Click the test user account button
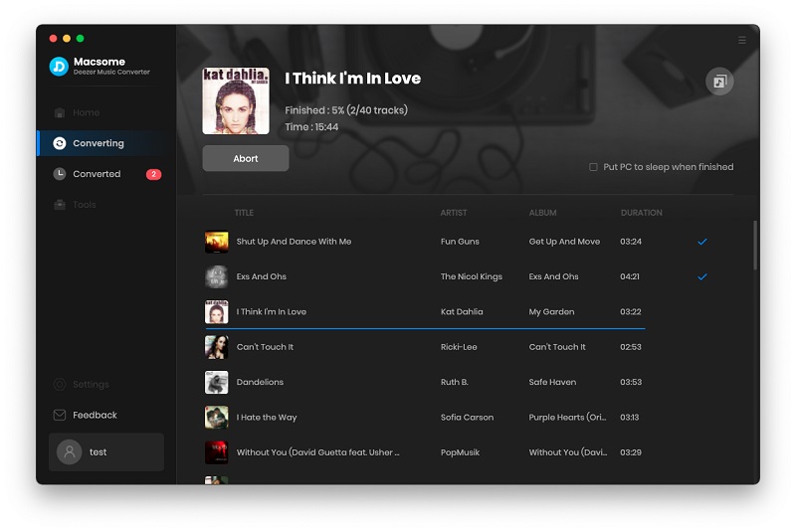796x532 pixels. point(106,451)
